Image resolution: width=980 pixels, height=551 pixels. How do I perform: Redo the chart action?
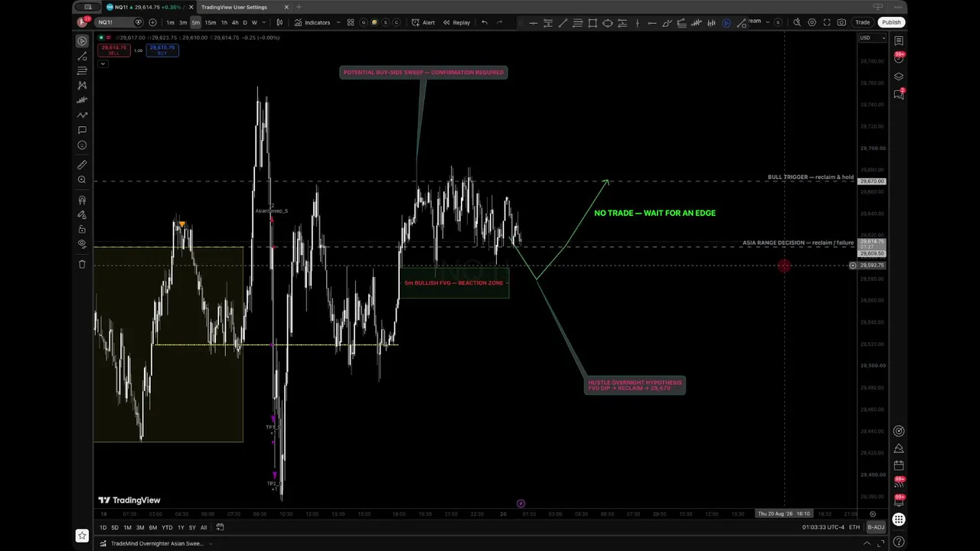500,22
